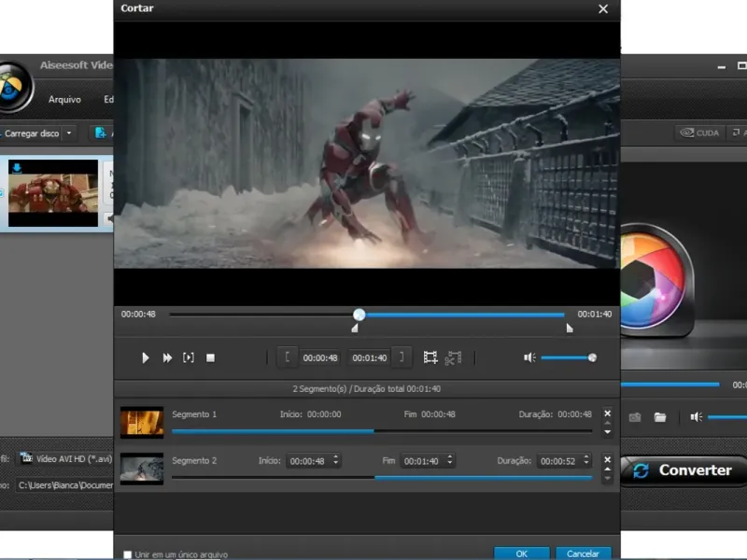Click the play-segment bracket icon
This screenshot has width=747, height=560.
(x=189, y=357)
